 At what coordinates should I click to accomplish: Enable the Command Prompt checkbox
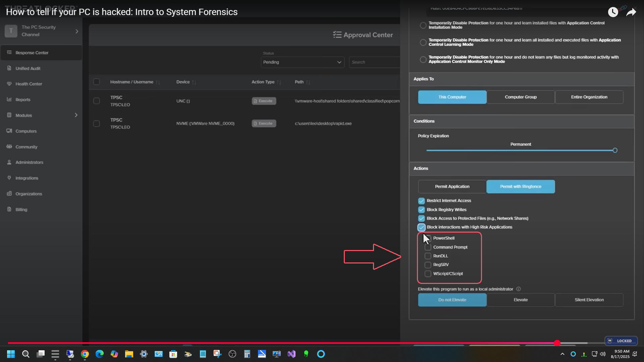pyautogui.click(x=428, y=247)
